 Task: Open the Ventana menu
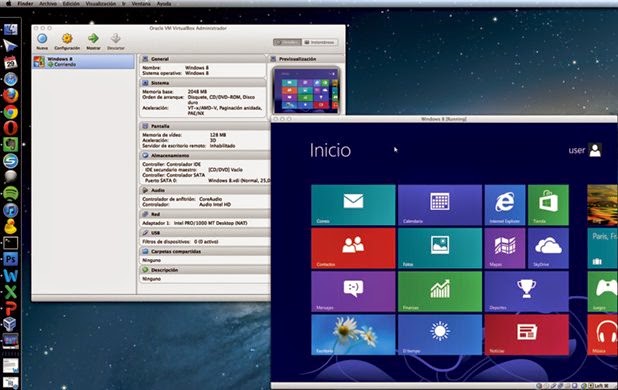[141, 4]
